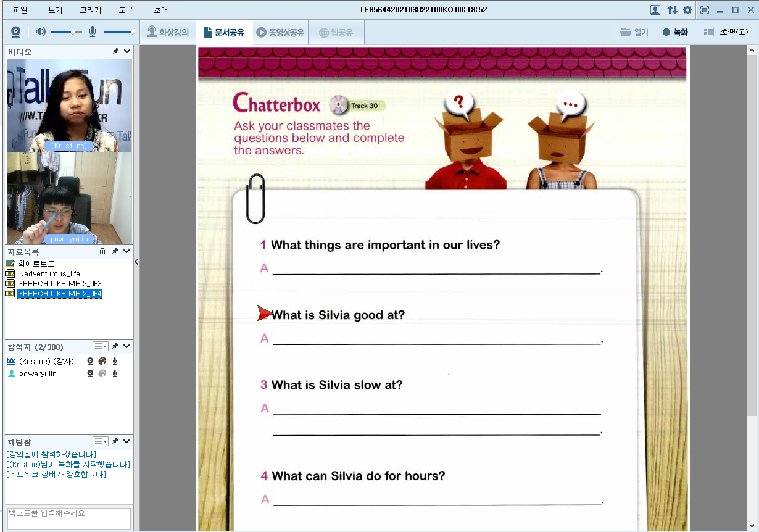Click poweryujin's webcam icon in participants list

click(x=90, y=374)
